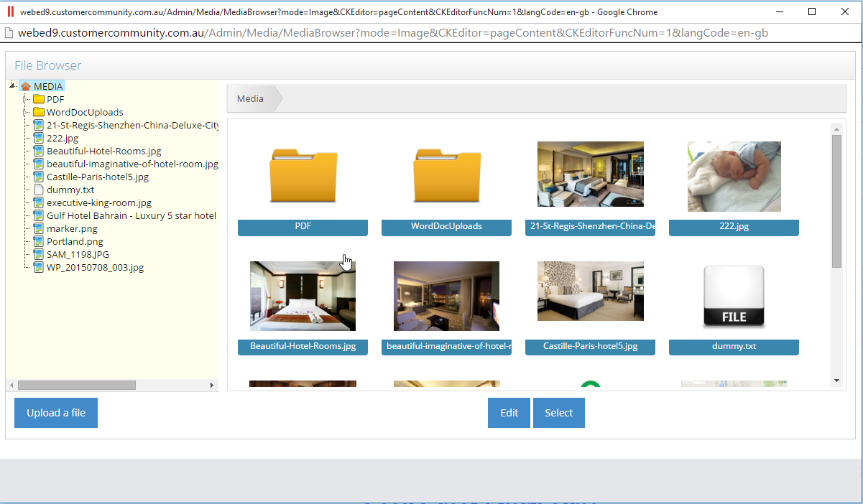The width and height of the screenshot is (863, 504).
Task: Open the WordDocUploads folder icon
Action: 446,174
